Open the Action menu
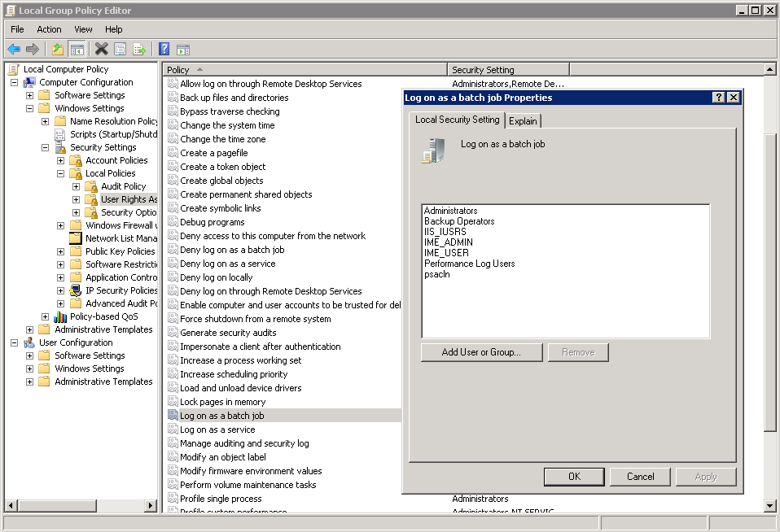The width and height of the screenshot is (780, 532). click(49, 29)
